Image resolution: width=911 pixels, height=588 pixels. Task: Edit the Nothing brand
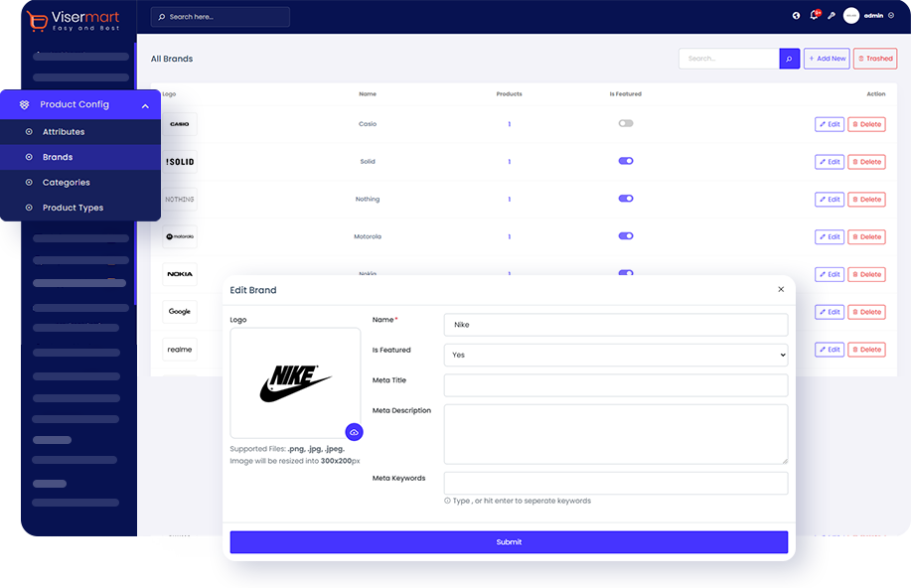coord(830,200)
